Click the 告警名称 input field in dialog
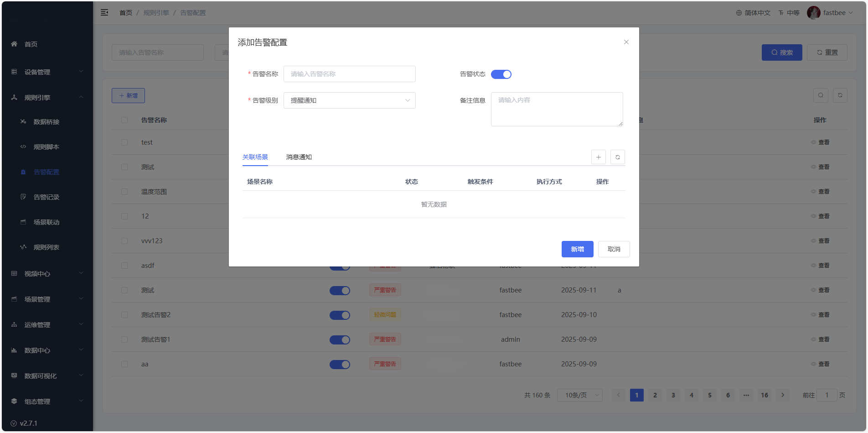This screenshot has width=868, height=433. click(349, 74)
